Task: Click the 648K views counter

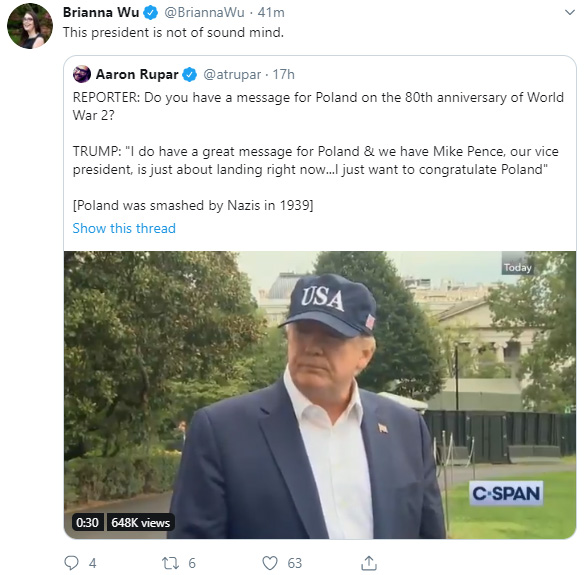Action: [141, 522]
